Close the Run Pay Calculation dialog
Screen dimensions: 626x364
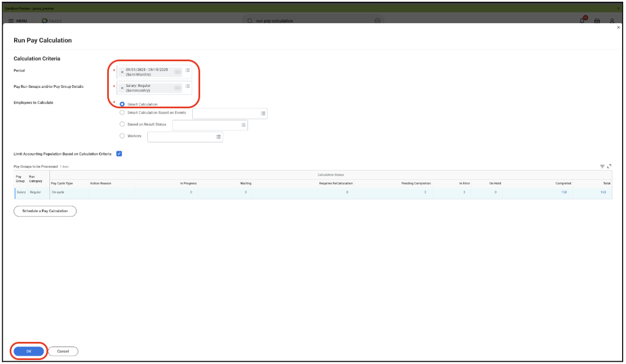pyautogui.click(x=619, y=28)
